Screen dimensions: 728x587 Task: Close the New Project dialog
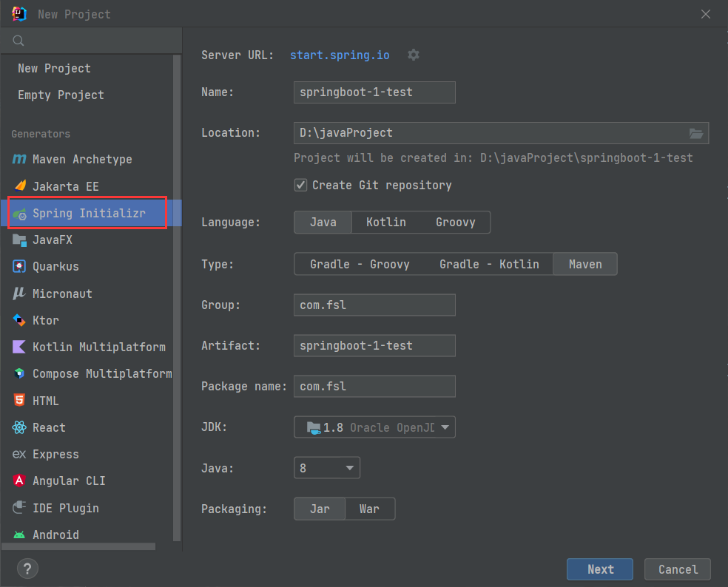click(706, 14)
